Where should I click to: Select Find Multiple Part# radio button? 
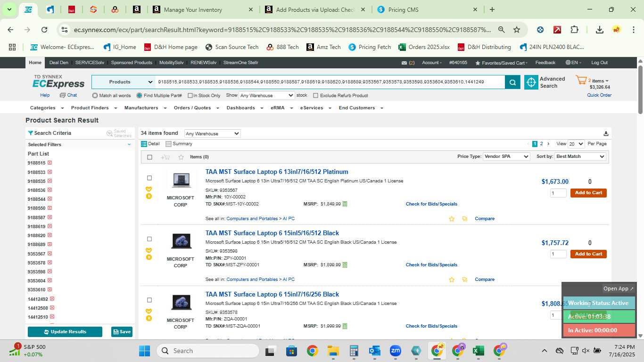point(139,95)
